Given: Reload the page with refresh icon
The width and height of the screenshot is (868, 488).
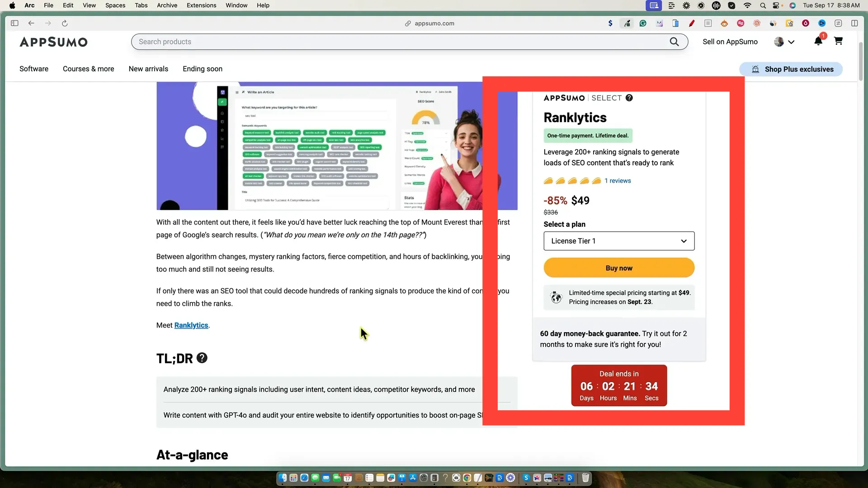Looking at the screenshot, I should (65, 23).
